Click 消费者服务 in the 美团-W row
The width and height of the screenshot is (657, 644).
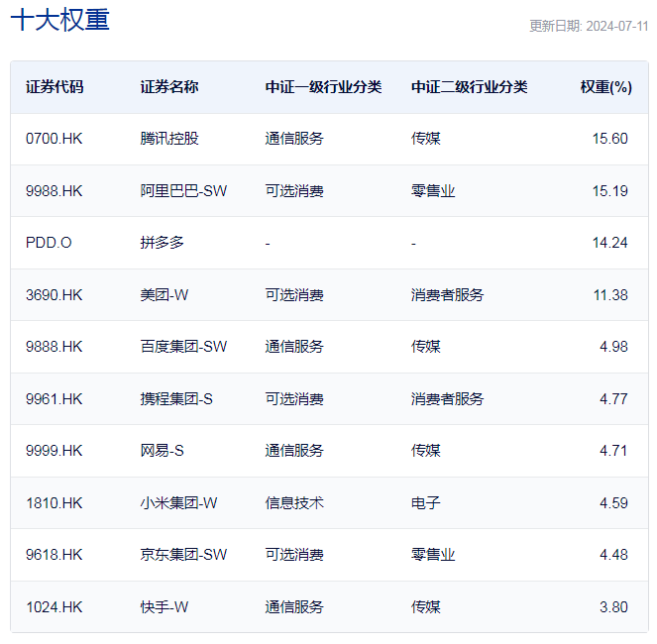pos(448,295)
